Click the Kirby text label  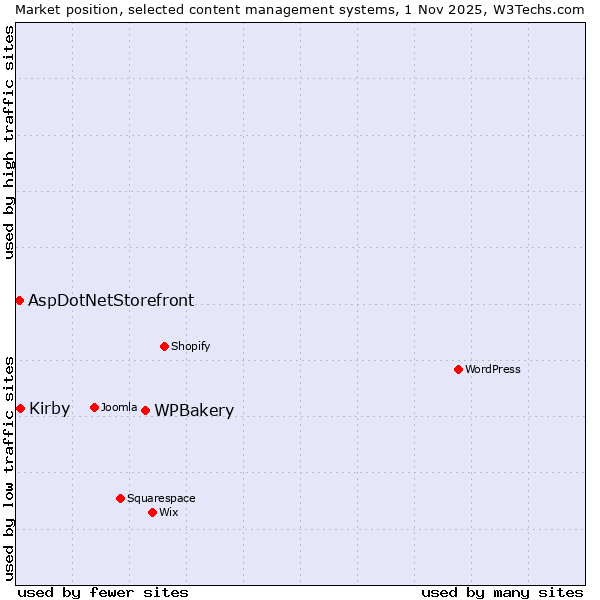[50, 408]
